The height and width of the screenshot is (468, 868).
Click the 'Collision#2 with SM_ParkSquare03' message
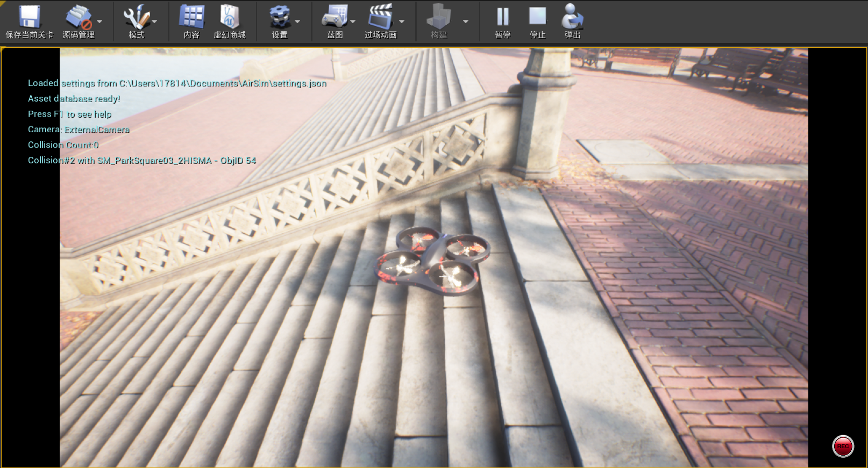[142, 161]
